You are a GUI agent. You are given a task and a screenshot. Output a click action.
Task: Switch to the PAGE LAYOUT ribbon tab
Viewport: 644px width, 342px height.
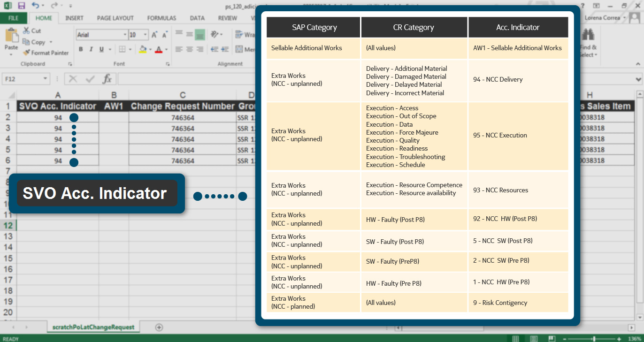[x=115, y=18]
